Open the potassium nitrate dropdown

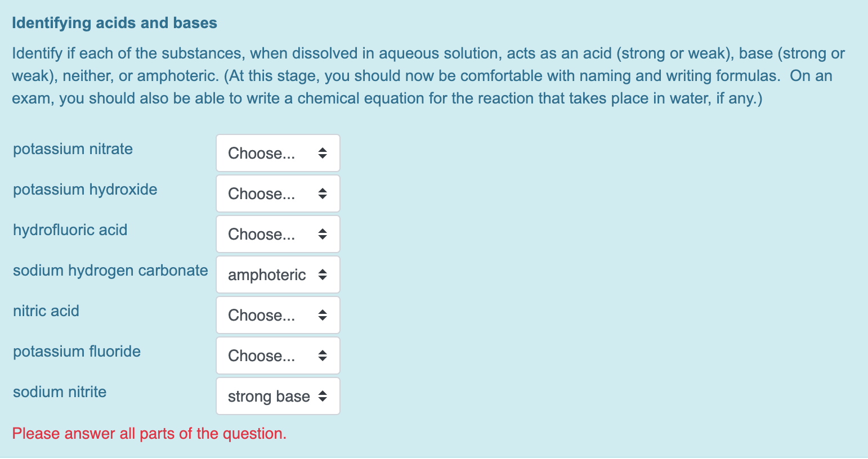(x=278, y=153)
